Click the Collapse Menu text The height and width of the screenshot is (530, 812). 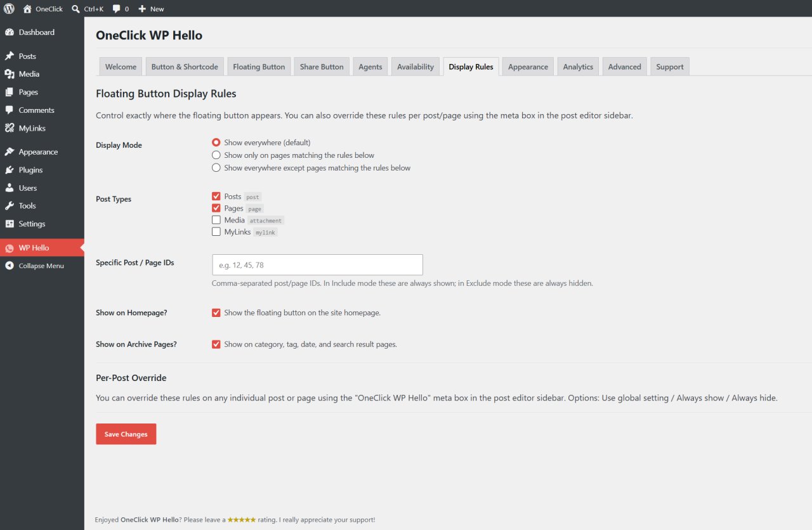41,266
